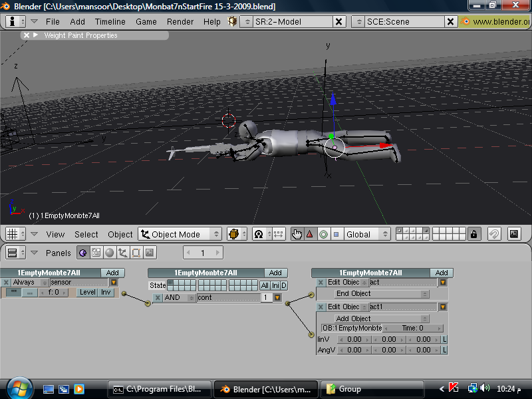
Task: Click the snap magnet icon
Action: coord(494,234)
